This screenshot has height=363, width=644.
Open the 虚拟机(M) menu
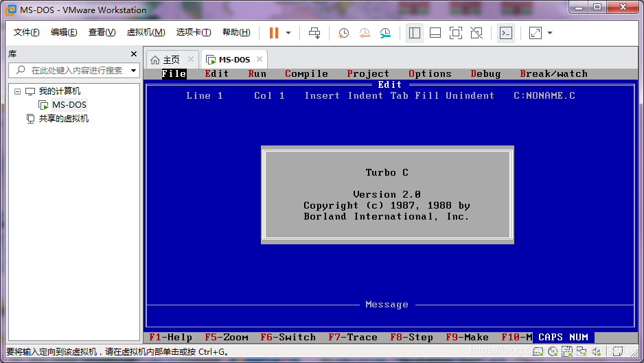(x=146, y=32)
